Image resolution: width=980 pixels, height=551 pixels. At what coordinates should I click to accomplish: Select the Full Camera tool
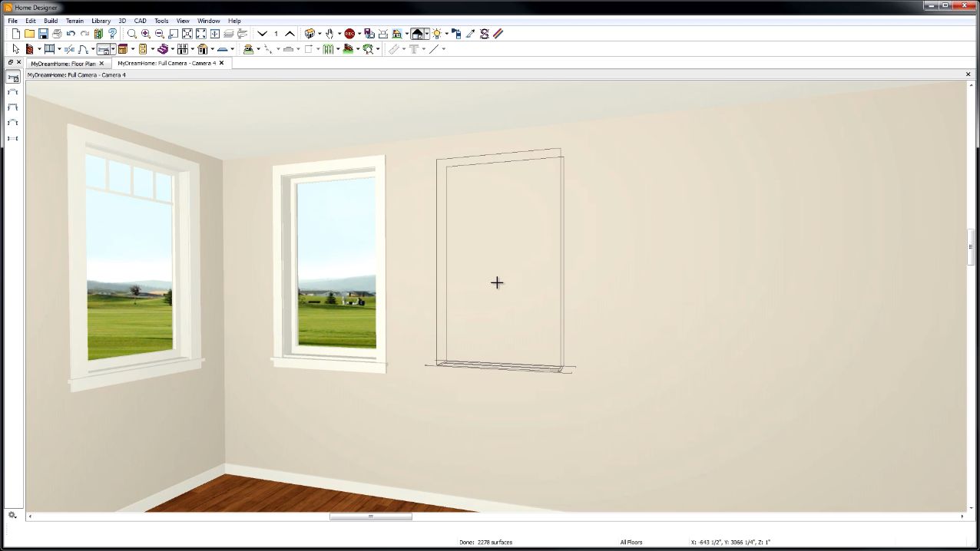coord(311,33)
